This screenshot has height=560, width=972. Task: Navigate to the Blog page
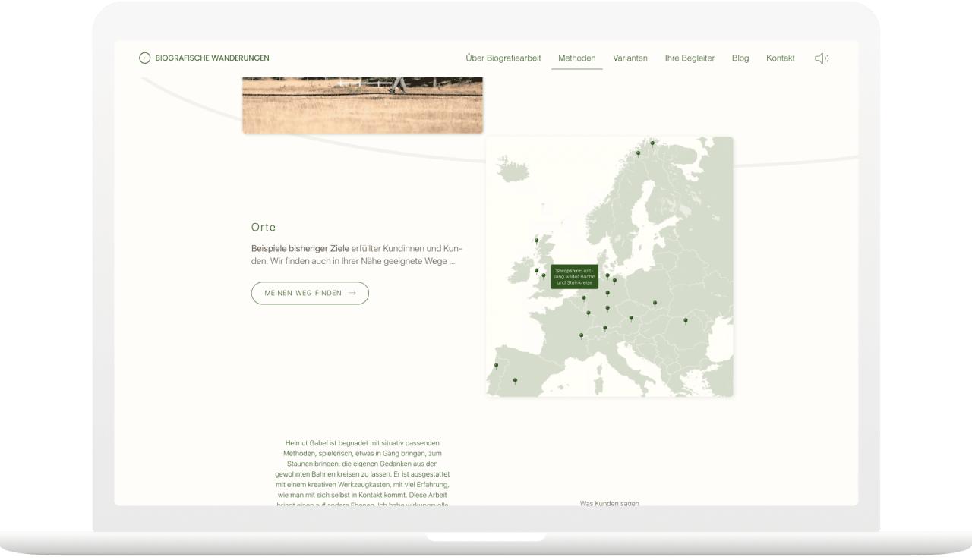tap(740, 58)
